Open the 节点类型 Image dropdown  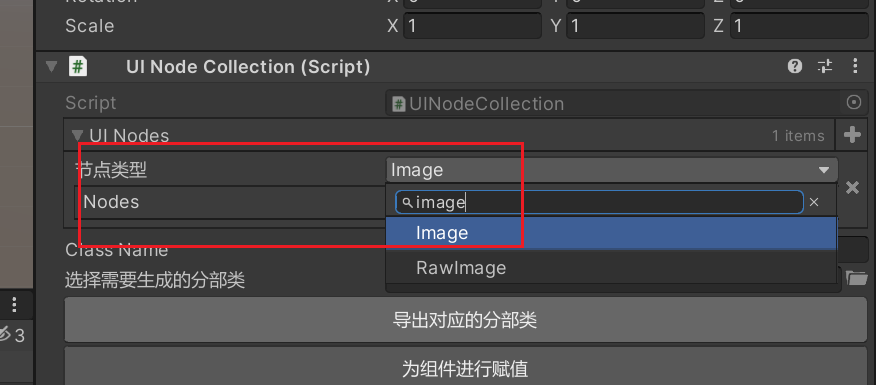pyautogui.click(x=612, y=170)
